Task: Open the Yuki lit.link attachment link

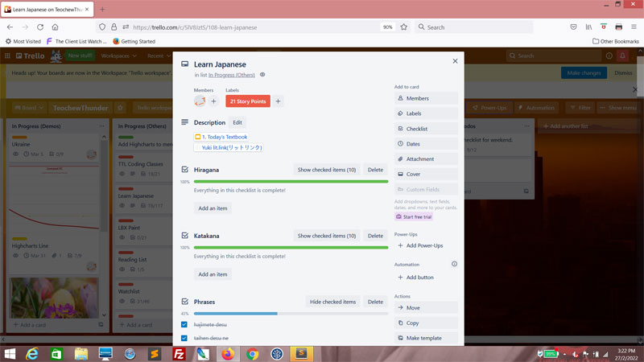Action: (x=229, y=147)
